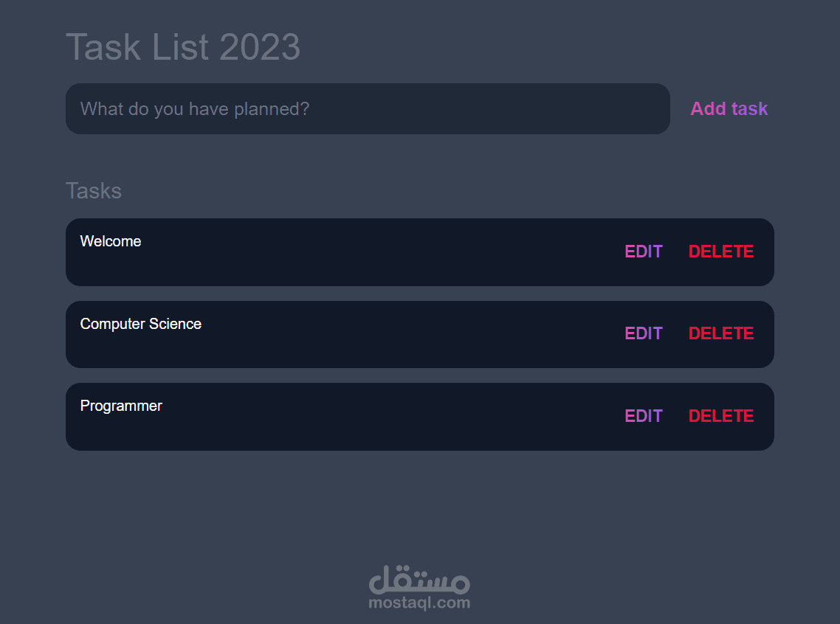Select the Computer Science task name text

tap(140, 324)
